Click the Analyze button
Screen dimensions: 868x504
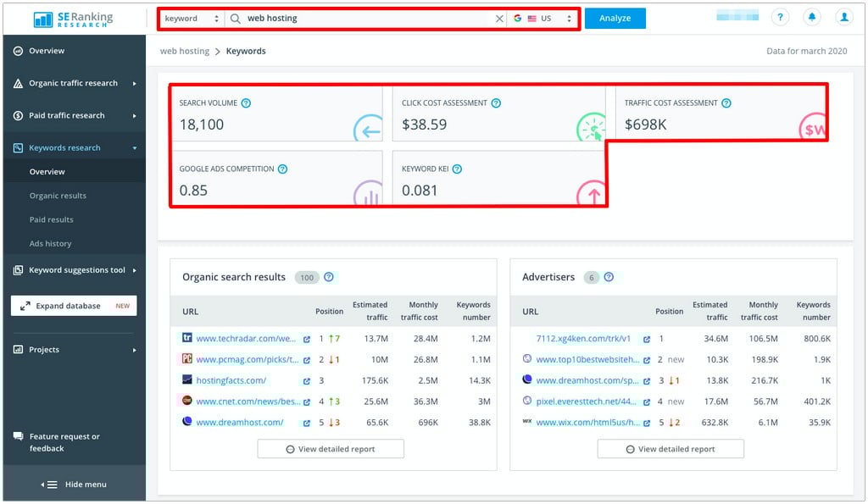pyautogui.click(x=615, y=17)
